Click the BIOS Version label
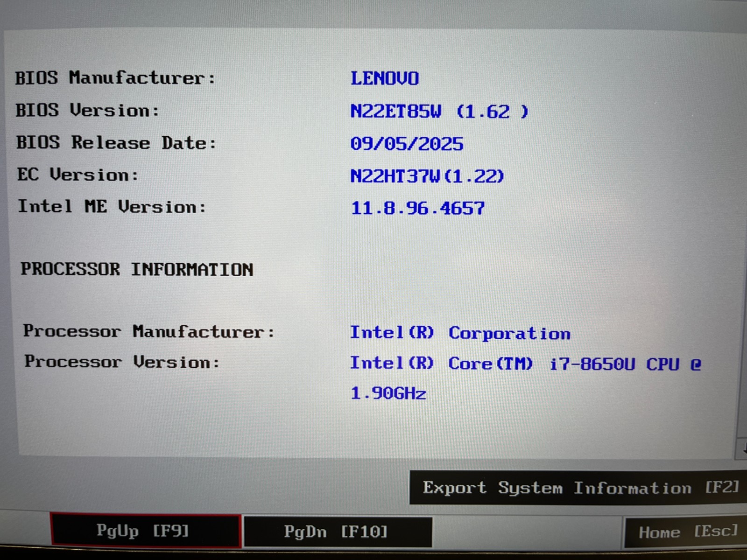Screen dimensions: 747x560 [87, 110]
